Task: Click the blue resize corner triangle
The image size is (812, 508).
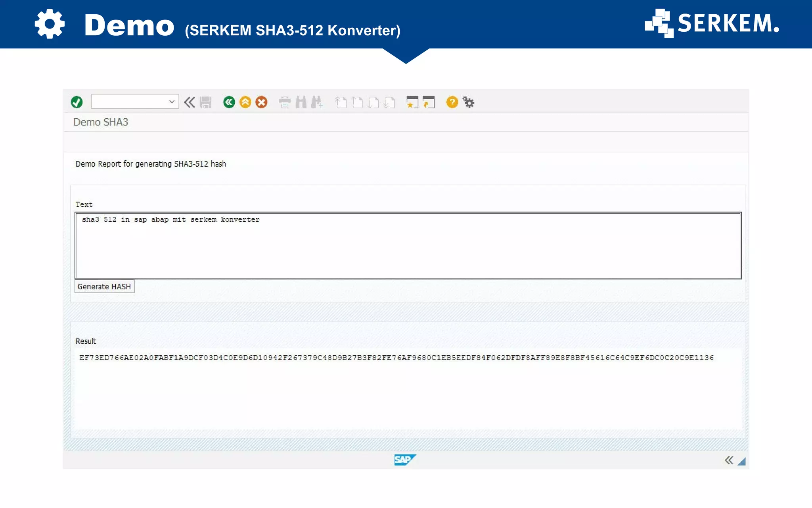Action: [742, 461]
